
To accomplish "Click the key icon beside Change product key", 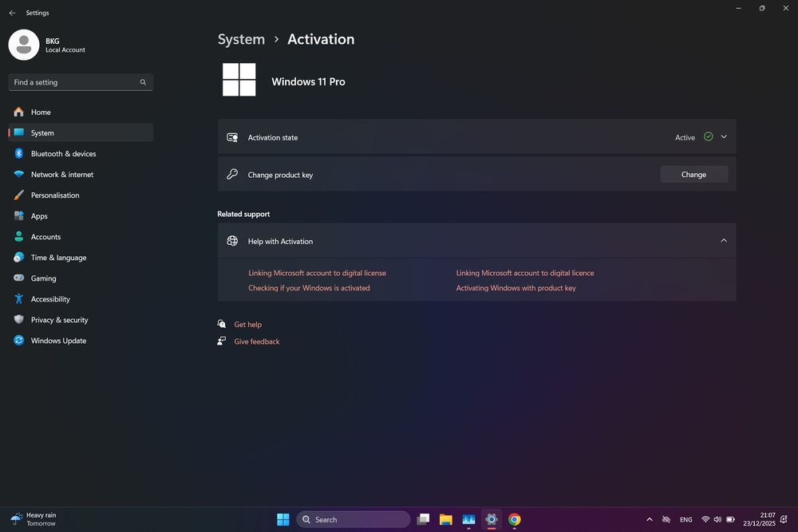I will coord(232,174).
